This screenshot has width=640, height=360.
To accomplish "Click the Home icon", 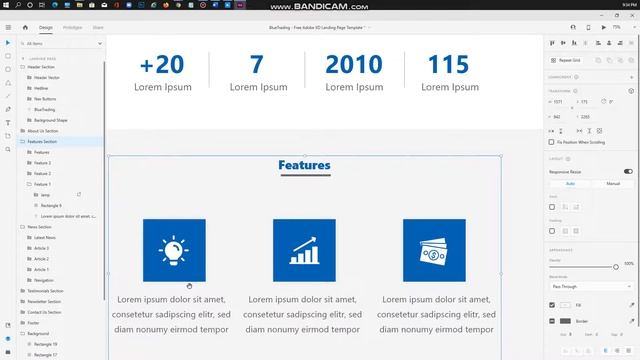I will (x=25, y=27).
